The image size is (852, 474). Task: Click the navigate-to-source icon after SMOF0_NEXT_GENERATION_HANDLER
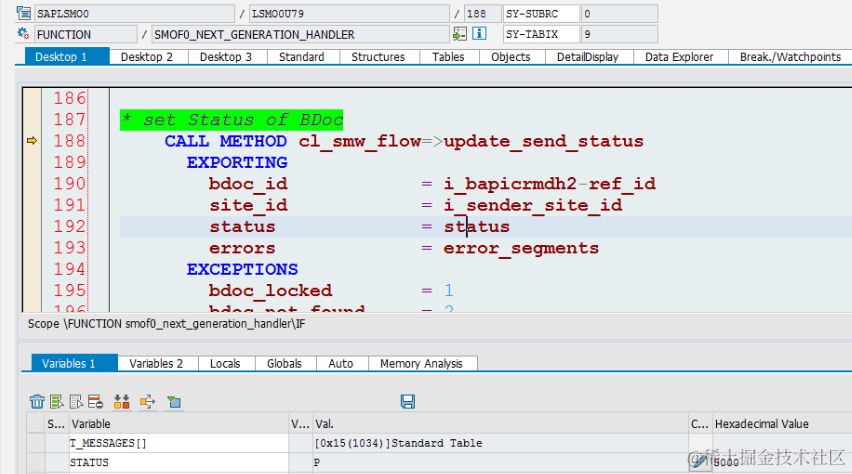coord(460,34)
